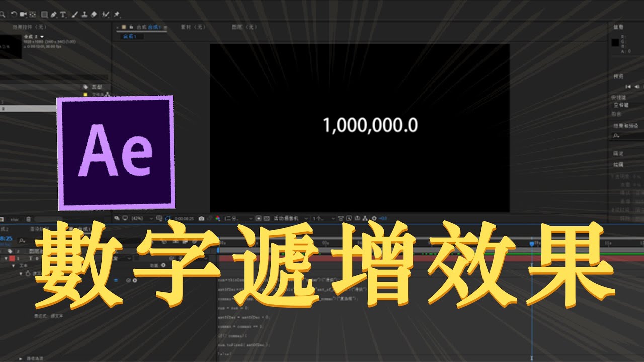Select the Rotation tool

click(x=14, y=14)
